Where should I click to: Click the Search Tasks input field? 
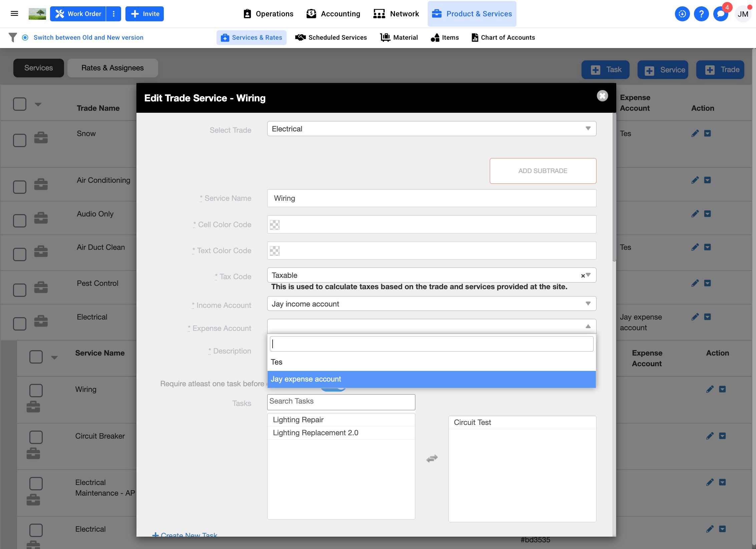point(341,402)
